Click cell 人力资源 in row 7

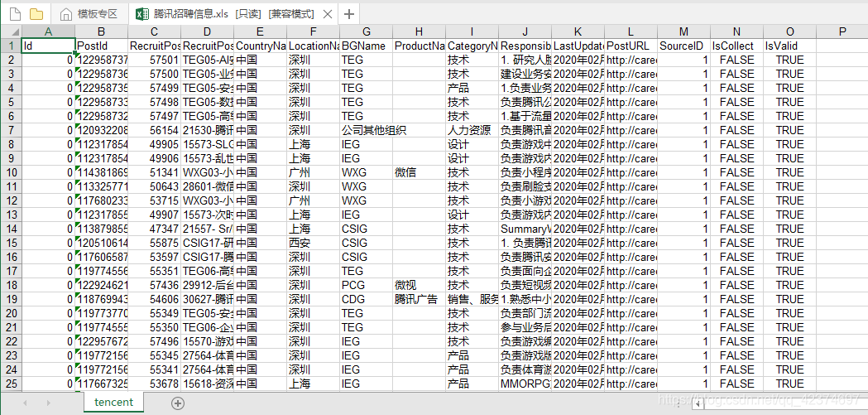point(472,130)
